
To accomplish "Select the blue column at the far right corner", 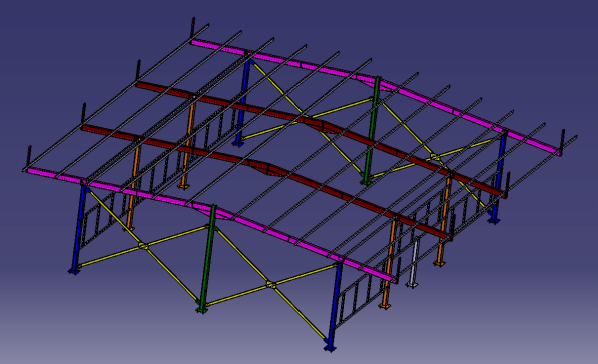I will [499, 178].
